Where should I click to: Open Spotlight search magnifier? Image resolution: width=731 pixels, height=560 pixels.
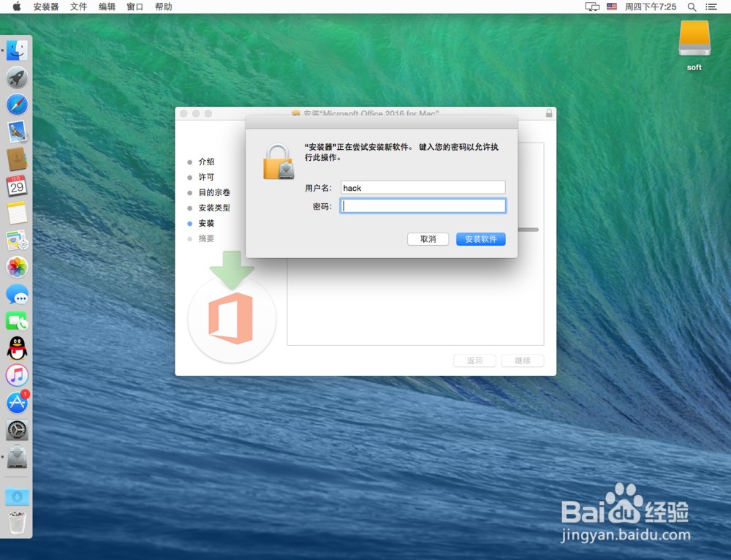(692, 7)
